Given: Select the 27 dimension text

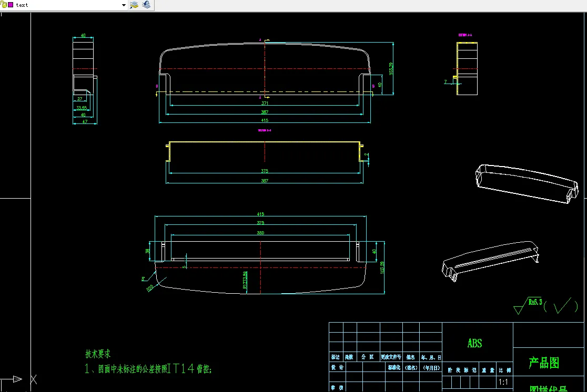Looking at the screenshot, I should tap(80, 99).
